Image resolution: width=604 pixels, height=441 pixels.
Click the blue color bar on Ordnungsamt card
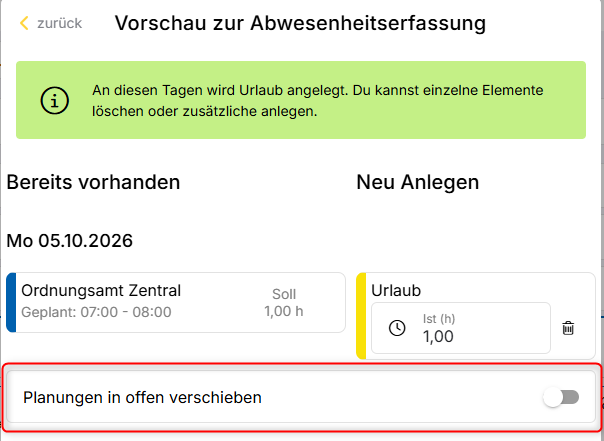(11, 302)
